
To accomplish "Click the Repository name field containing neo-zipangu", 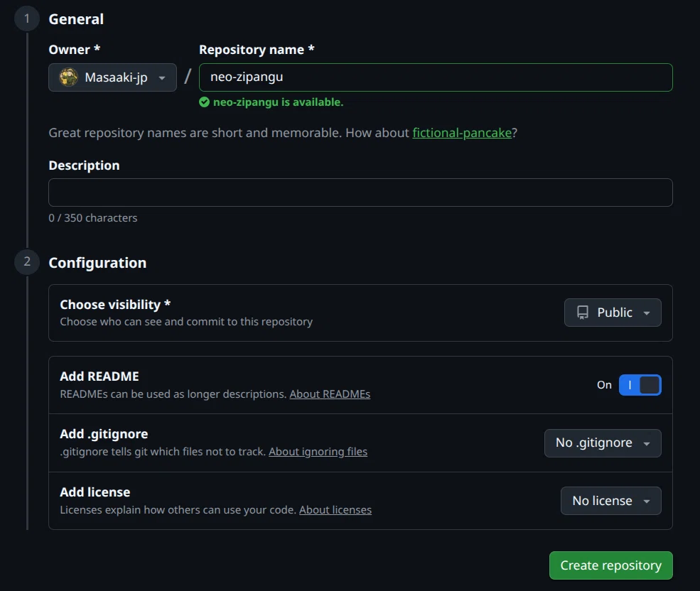I will tap(436, 77).
